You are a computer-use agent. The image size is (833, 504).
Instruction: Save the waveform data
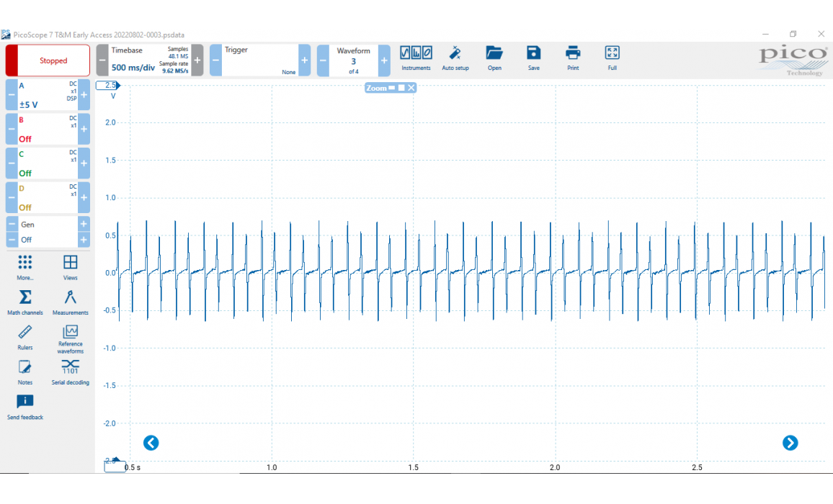pos(533,58)
